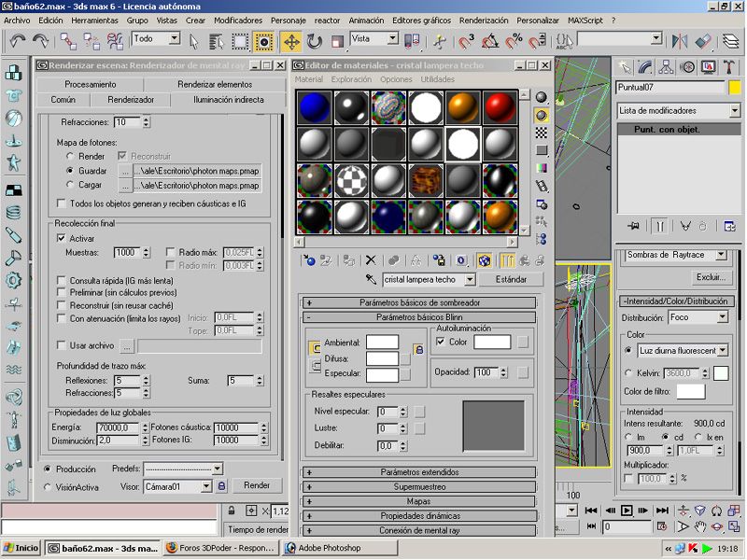Open the Todo selection filter dropdown

(175, 38)
